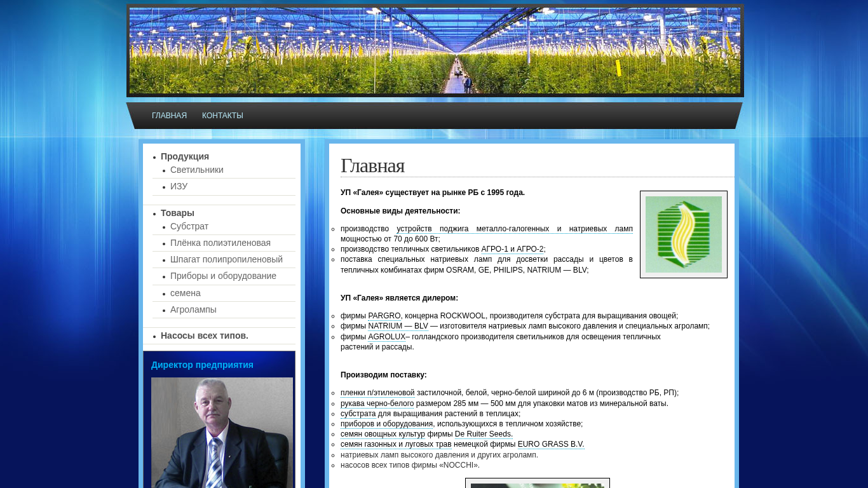Open the AGROLUX link

[x=387, y=337]
